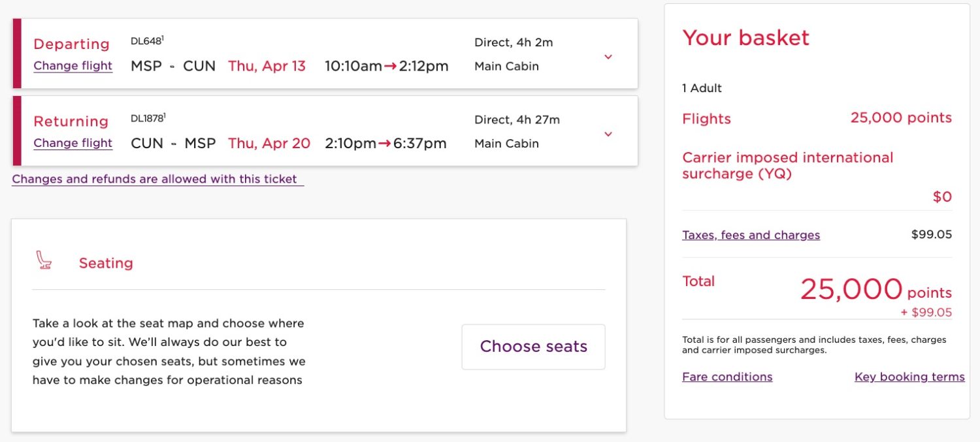The width and height of the screenshot is (980, 442).
Task: Expand the returning flight details chevron
Action: coord(608,134)
